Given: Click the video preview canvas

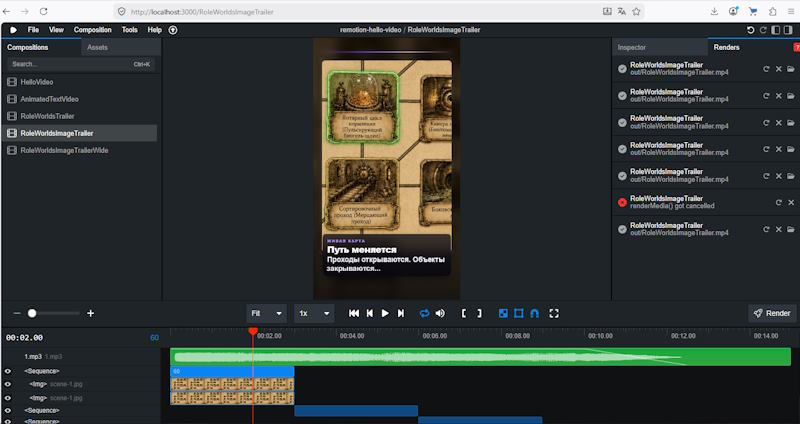Looking at the screenshot, I should point(387,169).
